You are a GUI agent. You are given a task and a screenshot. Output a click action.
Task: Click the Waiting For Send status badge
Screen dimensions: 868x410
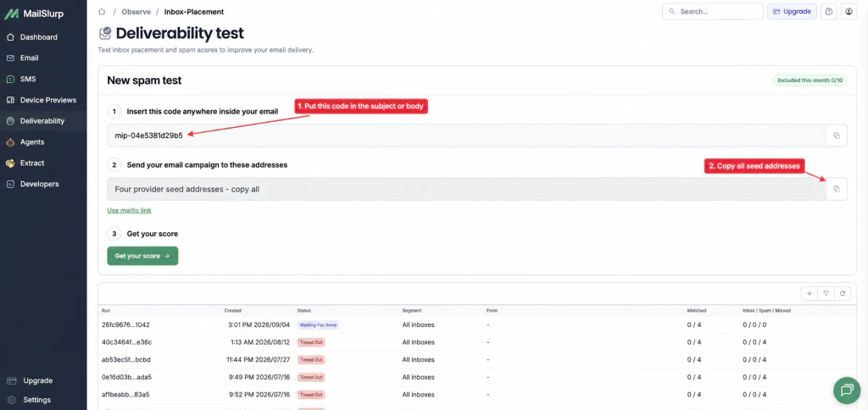tap(318, 324)
